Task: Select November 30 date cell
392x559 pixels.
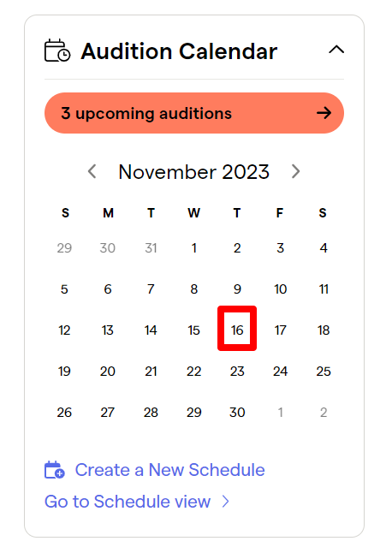Action: 237,413
